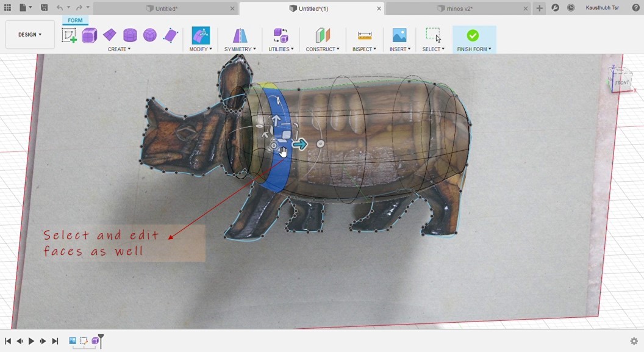Save the design with the floppy icon
Screen dimensions: 644x352
44,7
